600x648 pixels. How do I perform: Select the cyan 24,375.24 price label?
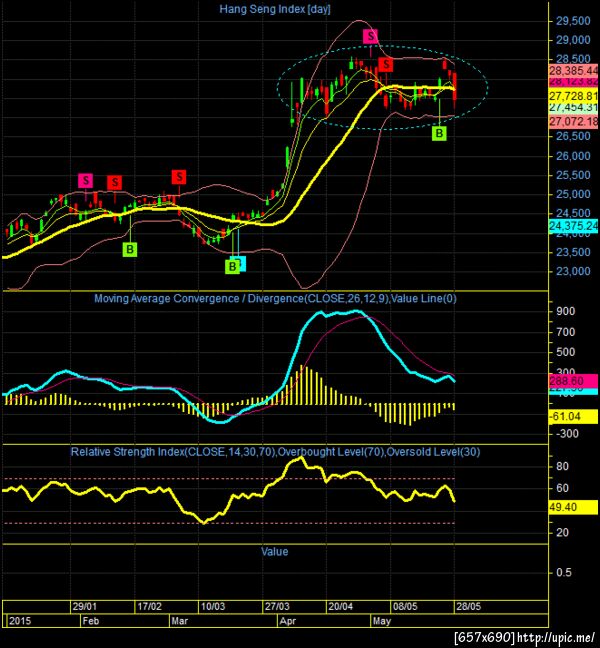click(574, 226)
